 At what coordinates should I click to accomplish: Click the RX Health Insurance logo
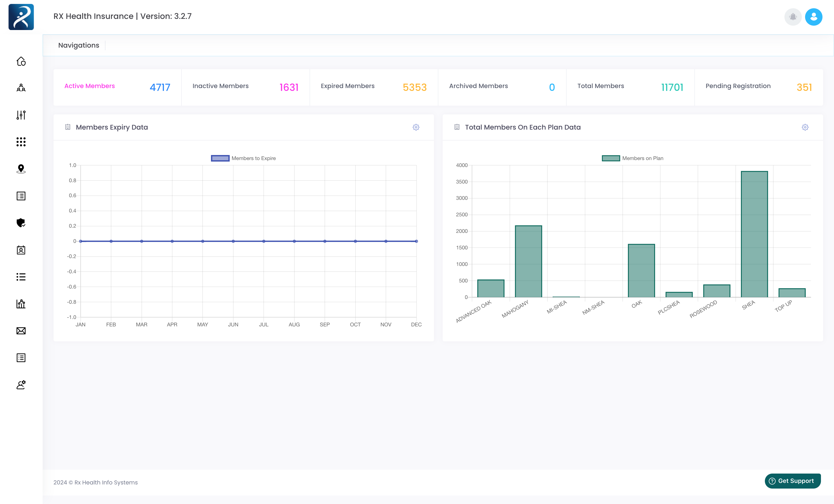click(21, 17)
